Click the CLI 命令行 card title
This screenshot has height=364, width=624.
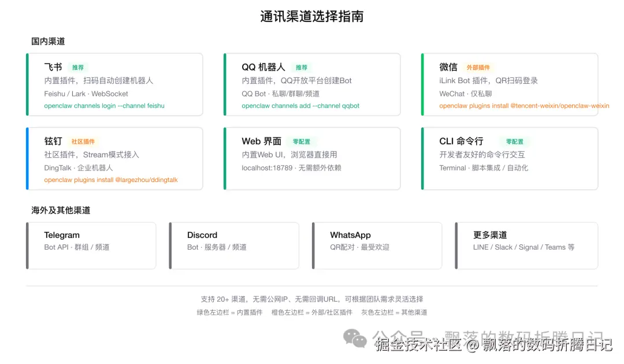pos(461,141)
